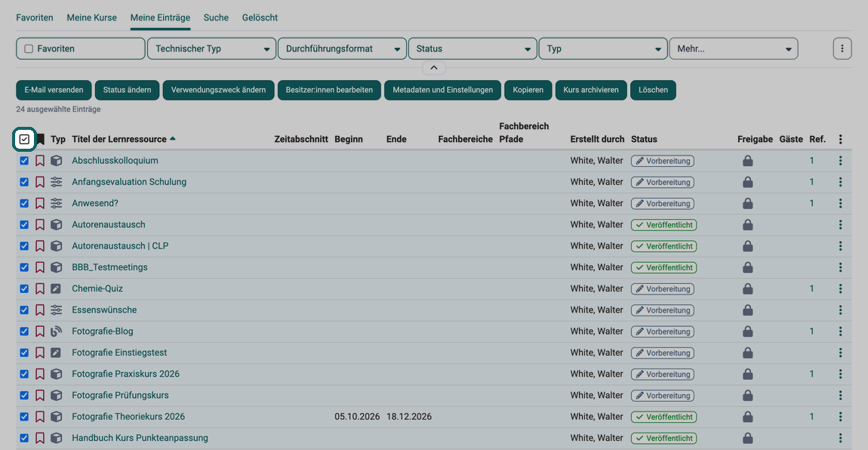
Task: Click the Status column header
Action: coord(644,140)
